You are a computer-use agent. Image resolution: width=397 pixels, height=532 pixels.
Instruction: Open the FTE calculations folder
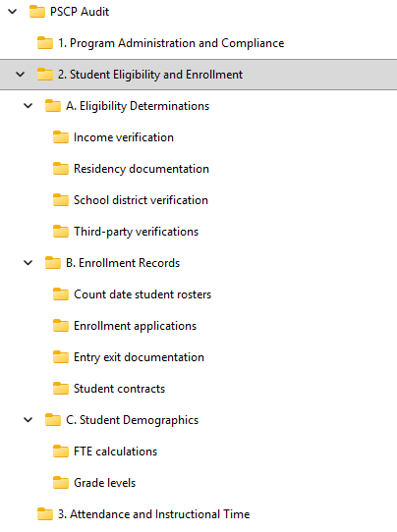[116, 452]
